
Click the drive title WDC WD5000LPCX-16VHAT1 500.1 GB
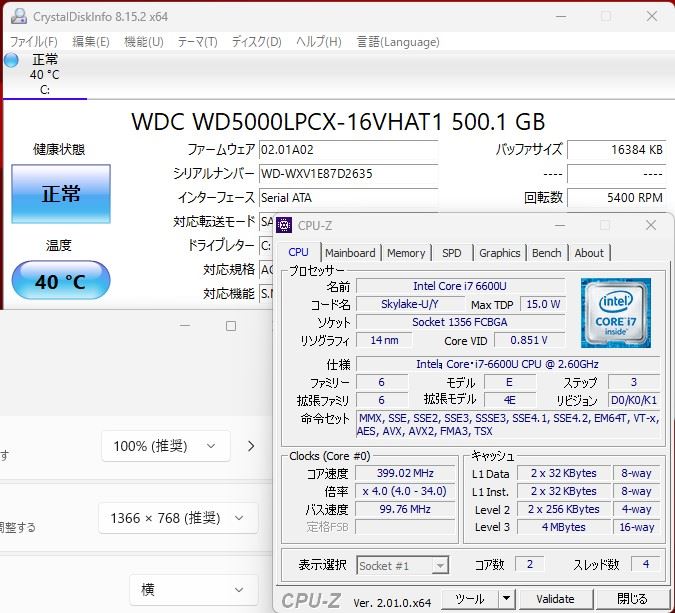tap(338, 122)
